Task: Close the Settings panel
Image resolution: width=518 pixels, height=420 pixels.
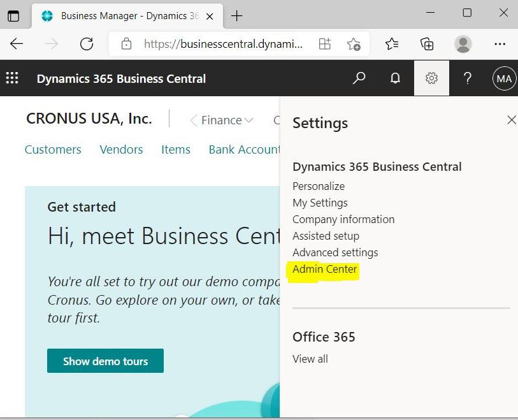Action: [512, 120]
